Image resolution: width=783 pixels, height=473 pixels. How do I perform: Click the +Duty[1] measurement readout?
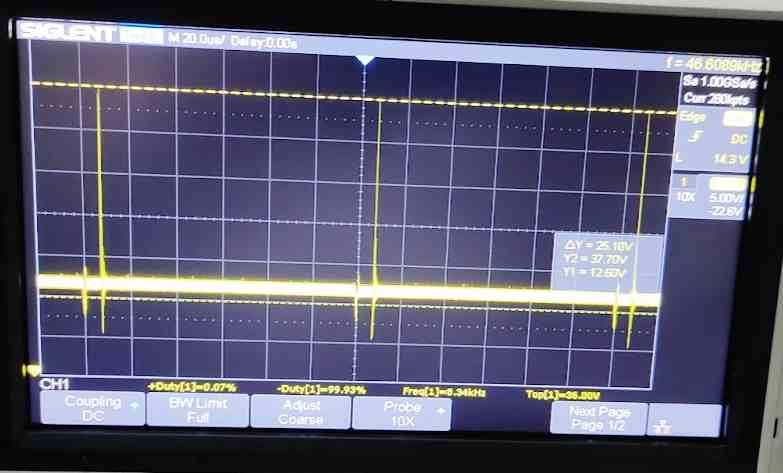click(192, 387)
